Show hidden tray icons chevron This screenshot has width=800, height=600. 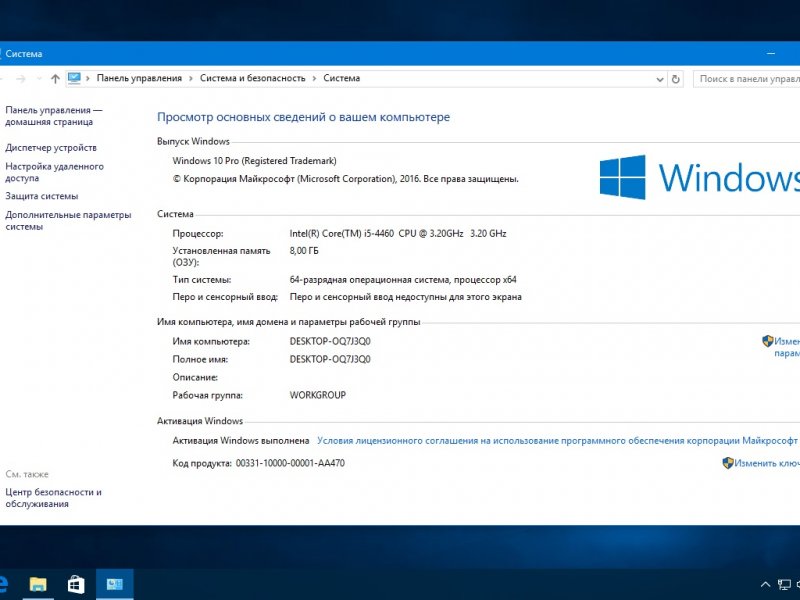(x=765, y=585)
